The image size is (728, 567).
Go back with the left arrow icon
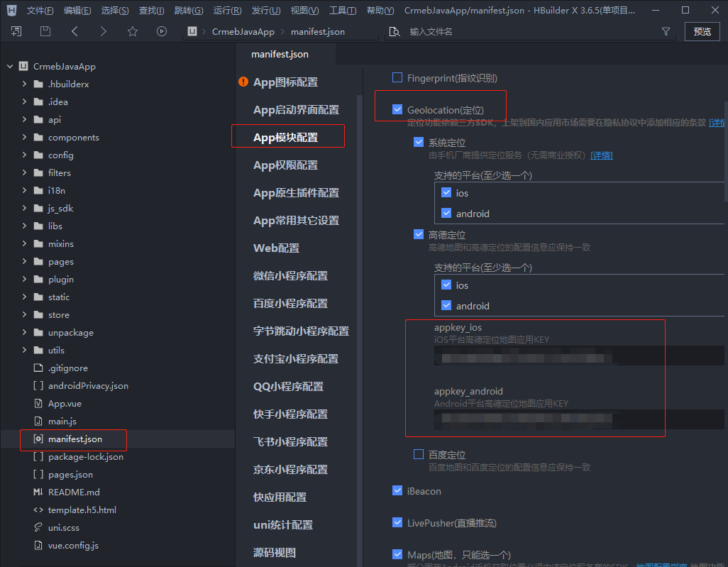75,31
